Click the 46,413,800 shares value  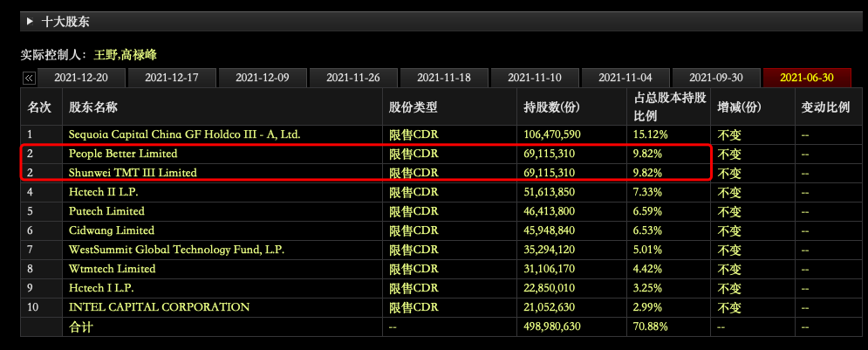point(549,211)
